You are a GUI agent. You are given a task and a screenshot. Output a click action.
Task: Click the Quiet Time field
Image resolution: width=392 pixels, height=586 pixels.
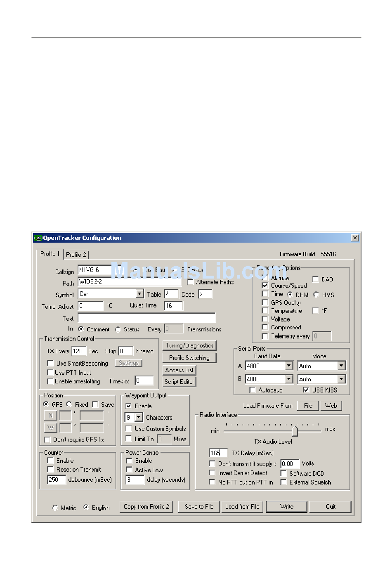coord(173,306)
